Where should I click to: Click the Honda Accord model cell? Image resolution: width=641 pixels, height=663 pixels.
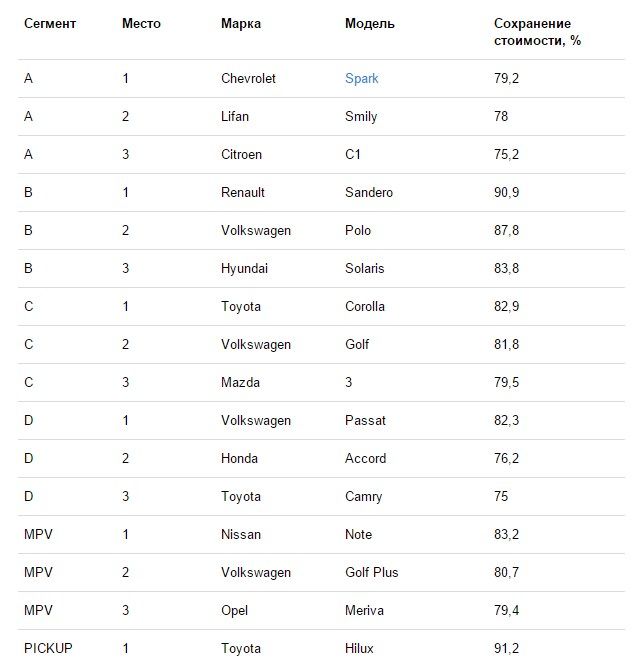365,458
